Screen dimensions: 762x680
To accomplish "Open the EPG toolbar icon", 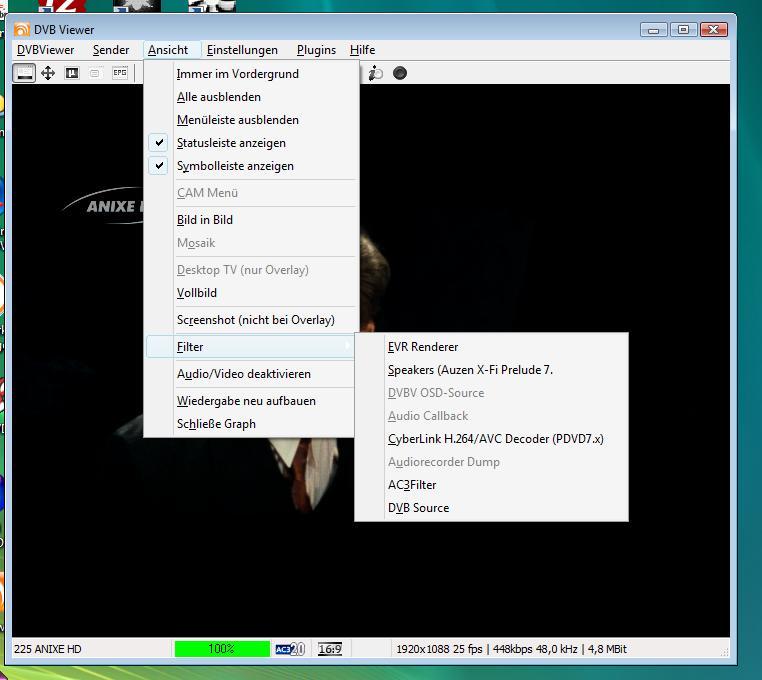I will tap(120, 73).
